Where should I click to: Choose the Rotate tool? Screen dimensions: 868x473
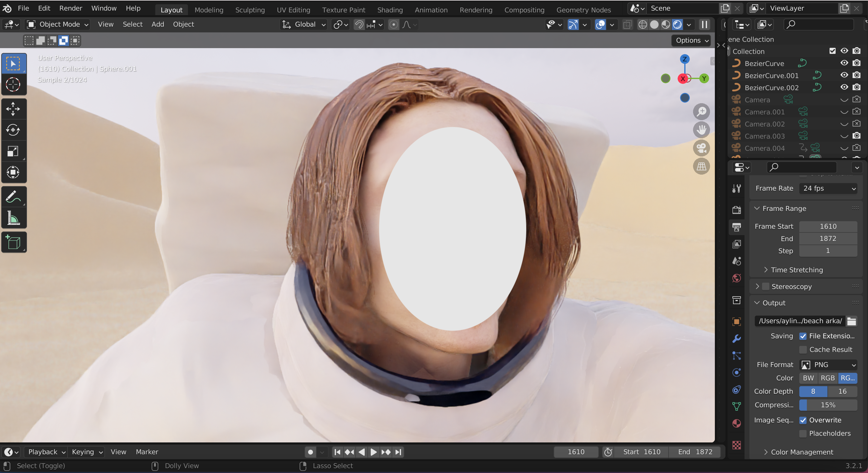click(x=14, y=130)
